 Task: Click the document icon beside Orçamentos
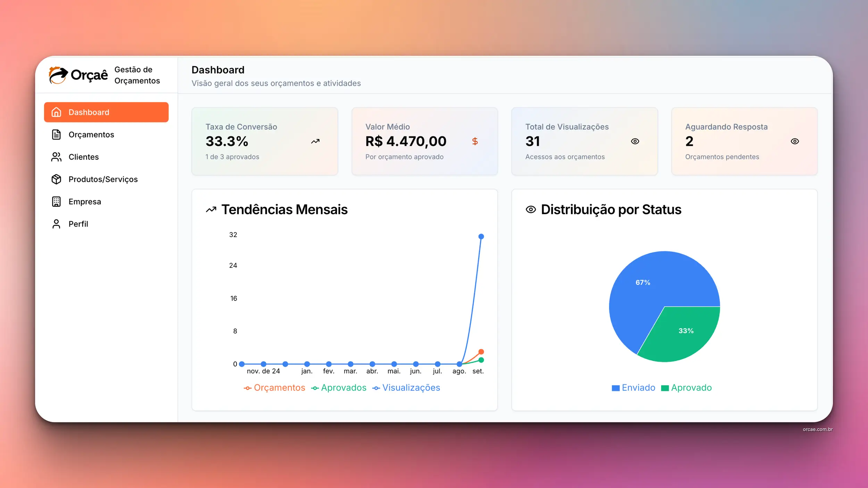[56, 135]
